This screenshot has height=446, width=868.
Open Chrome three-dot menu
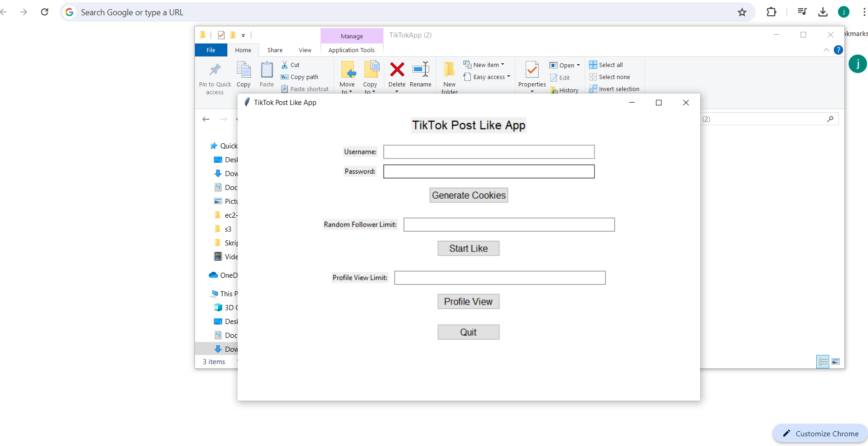click(864, 12)
